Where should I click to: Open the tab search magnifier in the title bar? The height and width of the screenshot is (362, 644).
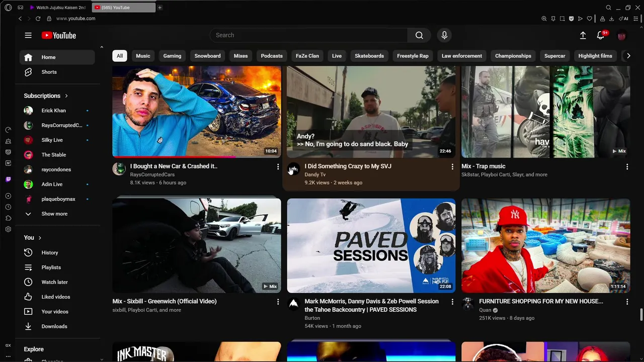point(608,8)
